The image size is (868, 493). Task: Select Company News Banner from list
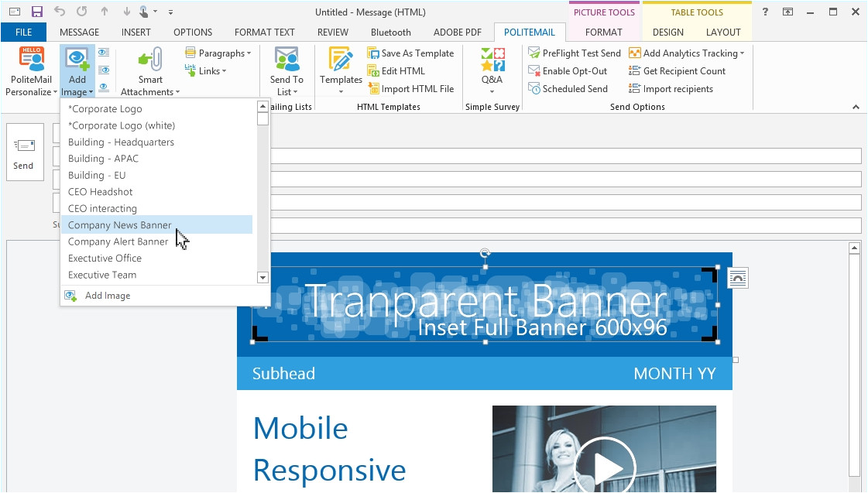[x=120, y=225]
